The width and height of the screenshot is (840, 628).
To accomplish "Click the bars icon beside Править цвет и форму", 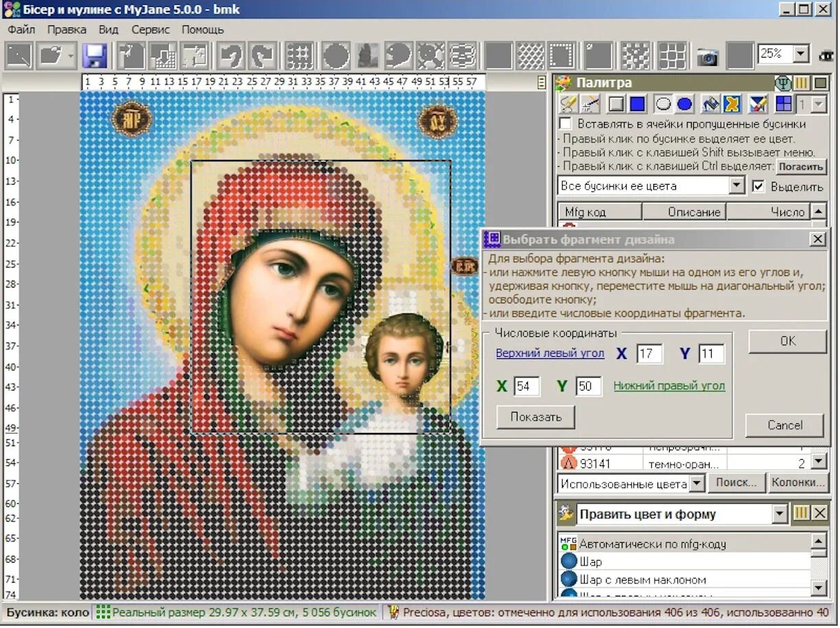I will [x=801, y=513].
